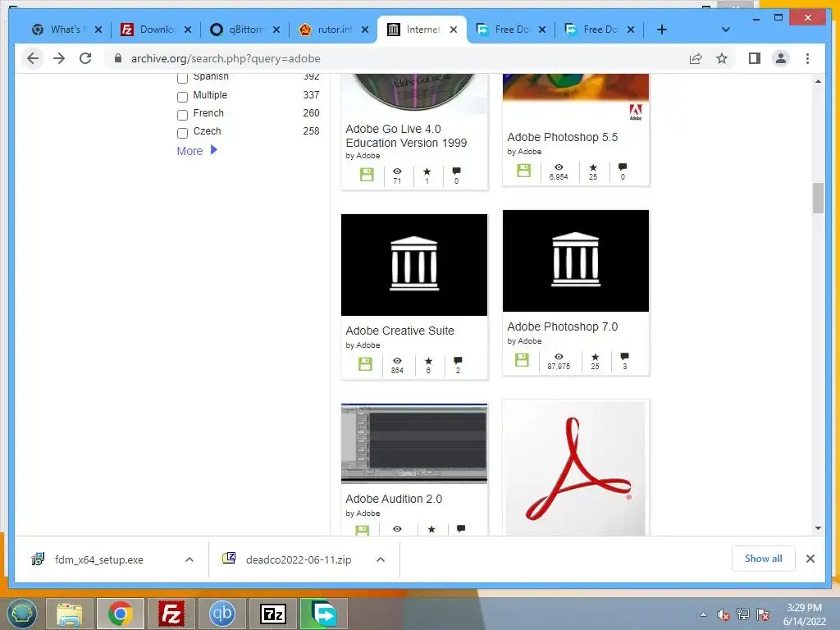Click the views eye icon on Adobe Go Live 4.0
The image size is (840, 630).
point(397,171)
